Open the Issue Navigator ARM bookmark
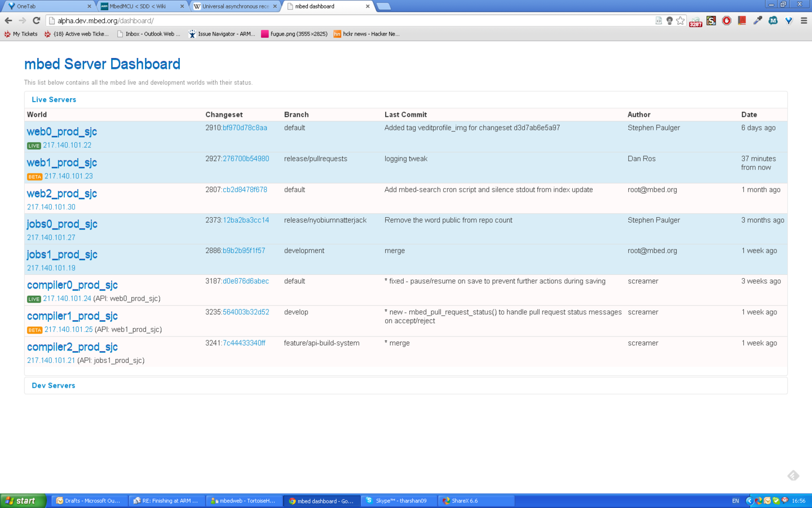 coord(222,34)
